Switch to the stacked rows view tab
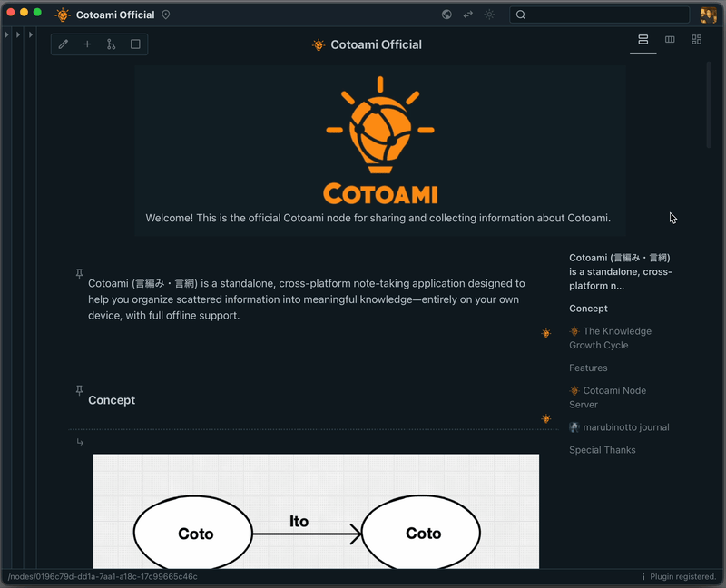 tap(643, 40)
